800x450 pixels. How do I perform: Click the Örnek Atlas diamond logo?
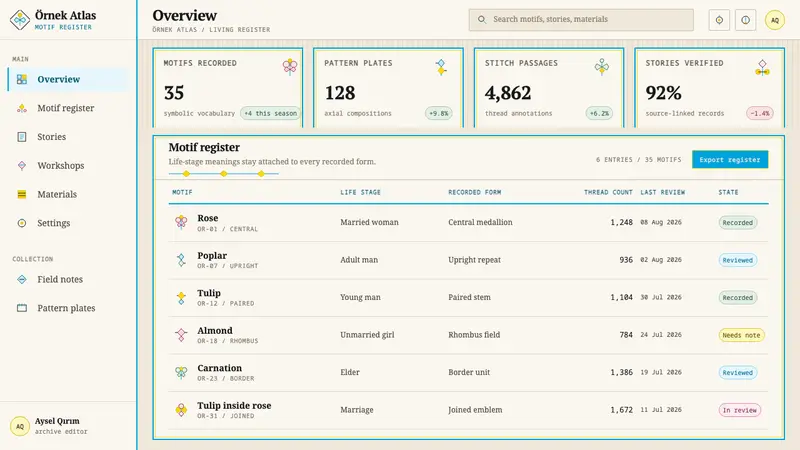tap(20, 20)
